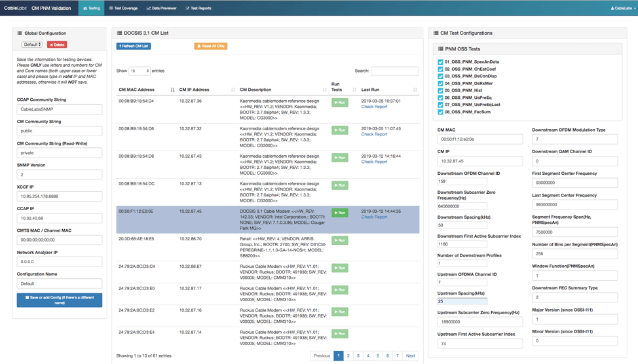
Task: Edit Downstream FEC Summary Type field
Action: (574, 297)
